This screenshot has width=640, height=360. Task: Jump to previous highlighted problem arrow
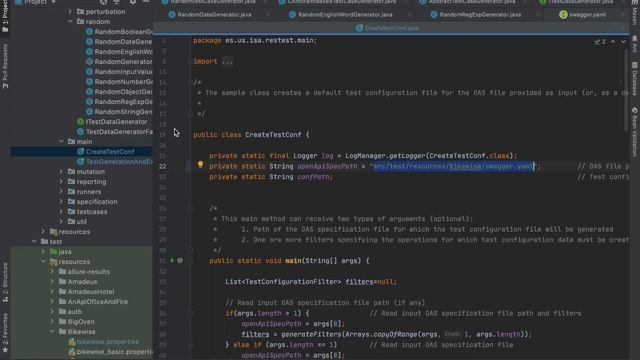point(613,42)
